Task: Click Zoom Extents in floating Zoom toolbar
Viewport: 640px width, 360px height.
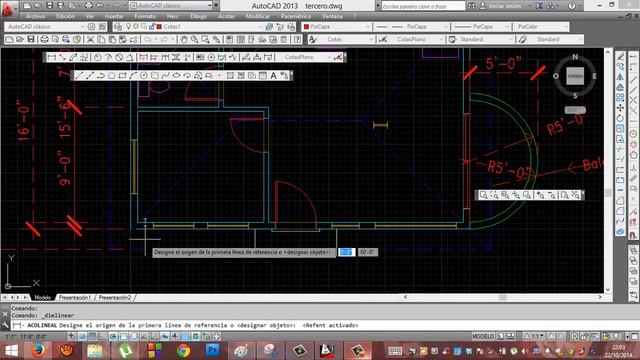Action: [x=576, y=195]
